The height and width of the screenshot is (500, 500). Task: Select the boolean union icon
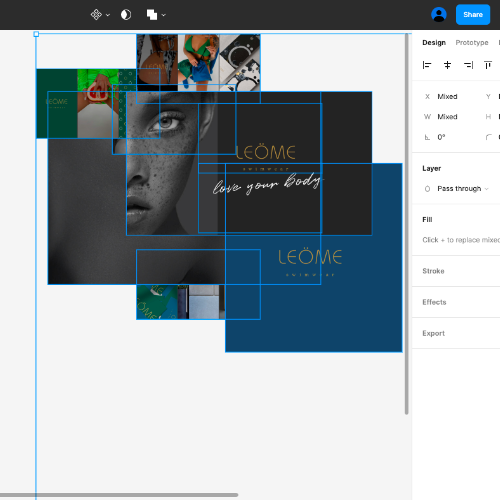coord(152,15)
